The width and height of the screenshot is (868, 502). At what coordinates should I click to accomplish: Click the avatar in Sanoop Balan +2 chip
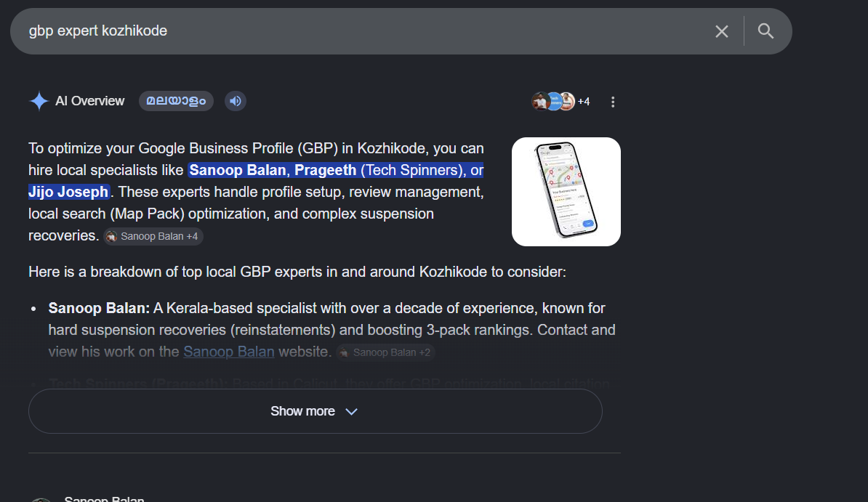click(x=344, y=352)
